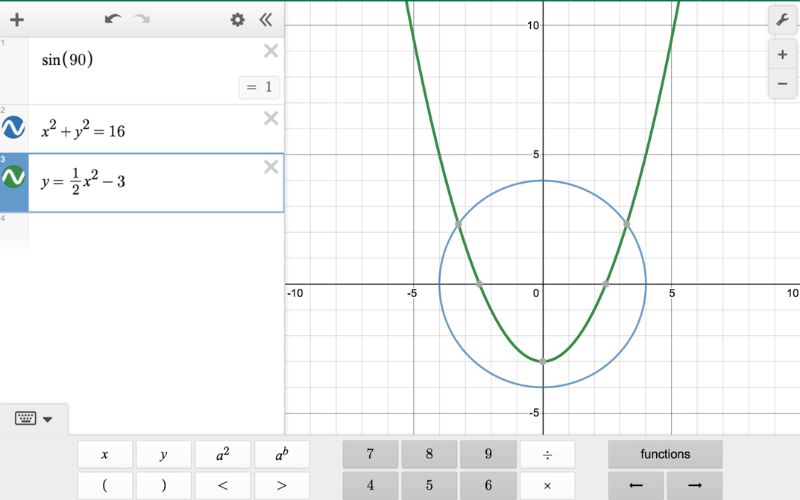Screen dimensions: 800x500
Task: Click the parabola vertex point on graph
Action: pos(543,361)
